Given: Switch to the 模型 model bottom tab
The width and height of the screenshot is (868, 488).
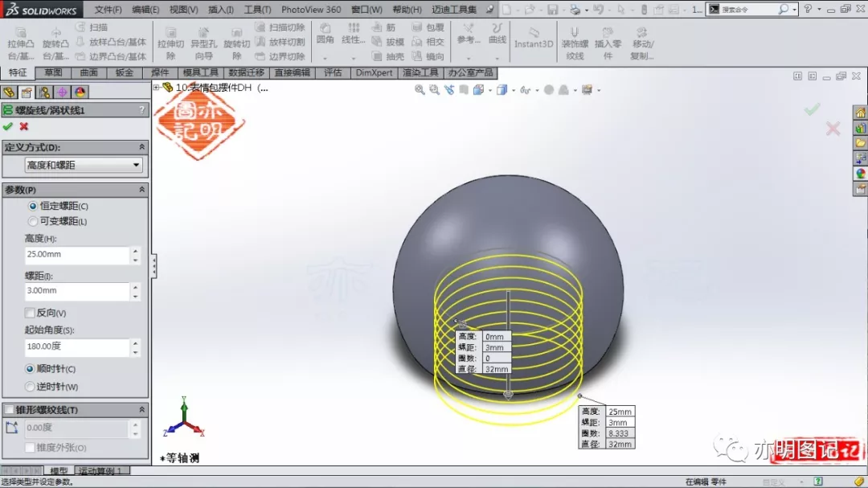Looking at the screenshot, I should (59, 471).
